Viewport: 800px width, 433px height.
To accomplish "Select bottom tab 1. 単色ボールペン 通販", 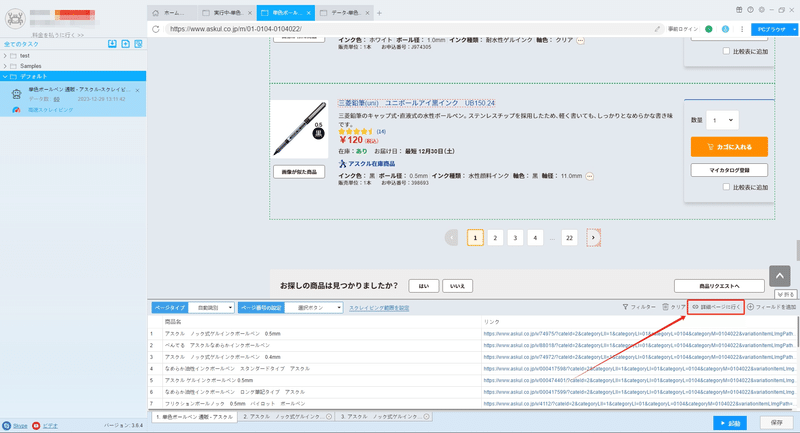I will click(x=194, y=417).
